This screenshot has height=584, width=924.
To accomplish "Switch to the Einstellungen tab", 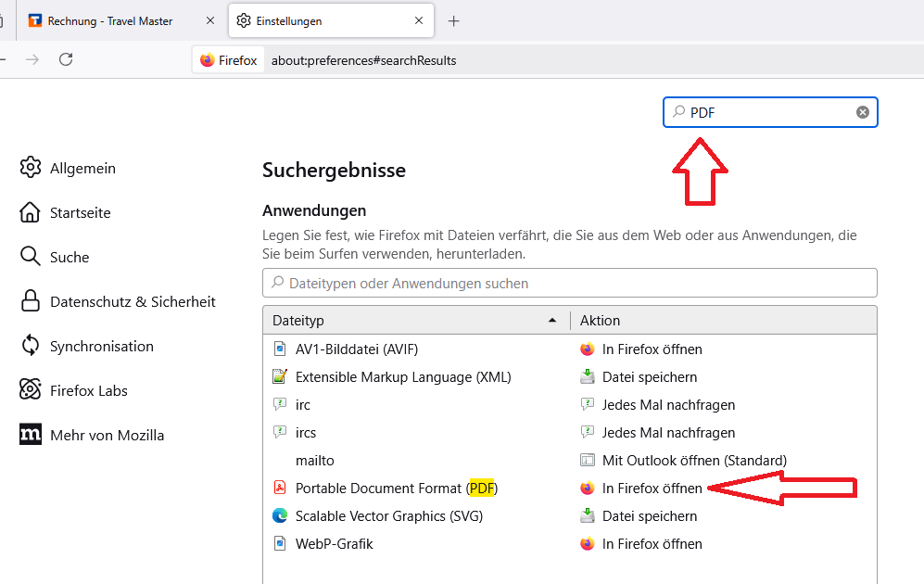I will (331, 20).
